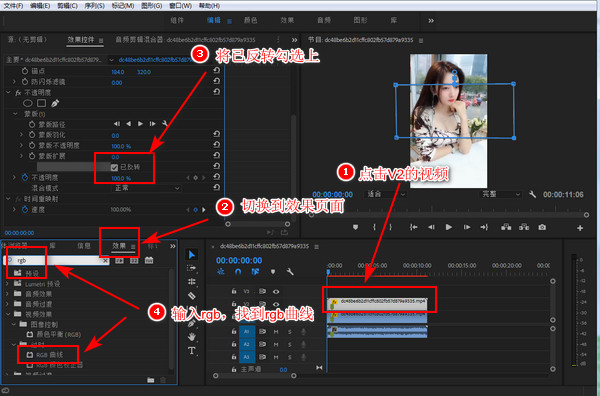This screenshot has width=600, height=396.
Task: Uncheck the 已反转 checkbox
Action: [x=114, y=167]
